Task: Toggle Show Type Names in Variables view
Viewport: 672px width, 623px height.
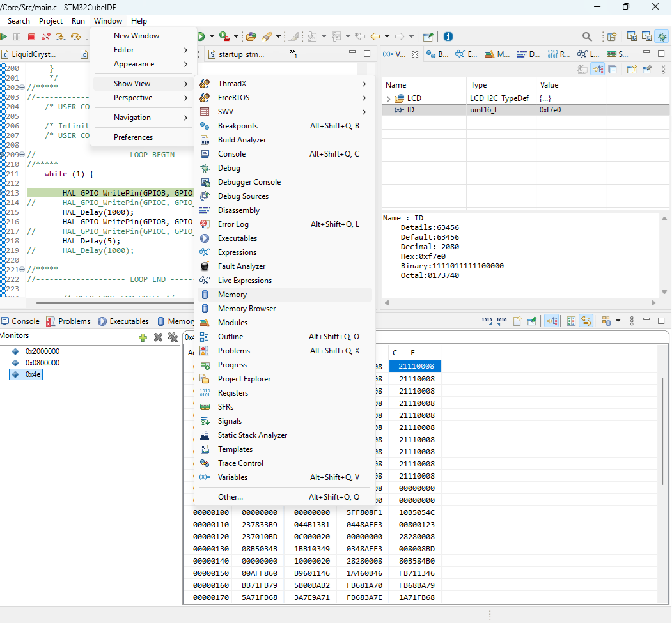Action: [582, 70]
